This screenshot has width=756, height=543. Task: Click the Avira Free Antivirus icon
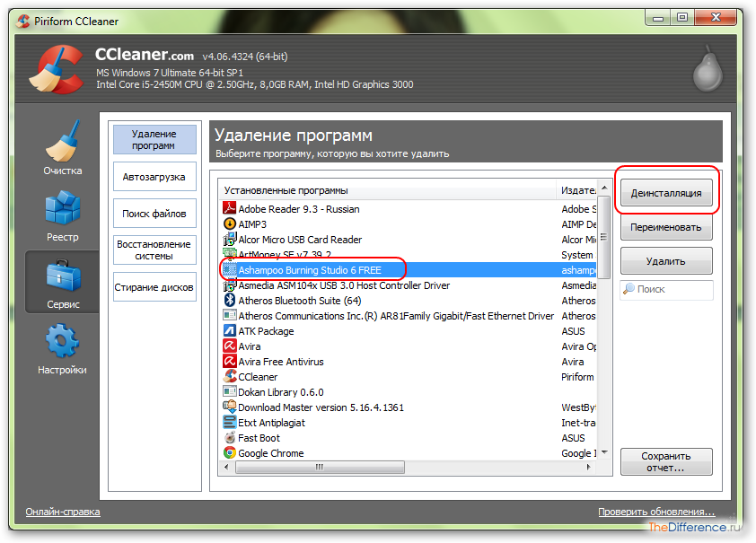(229, 362)
